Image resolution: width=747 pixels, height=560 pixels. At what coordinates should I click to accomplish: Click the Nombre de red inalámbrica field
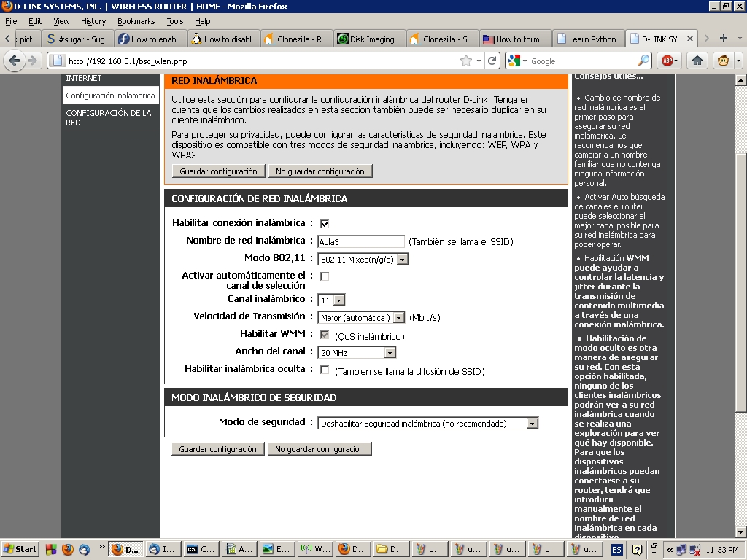pos(361,241)
